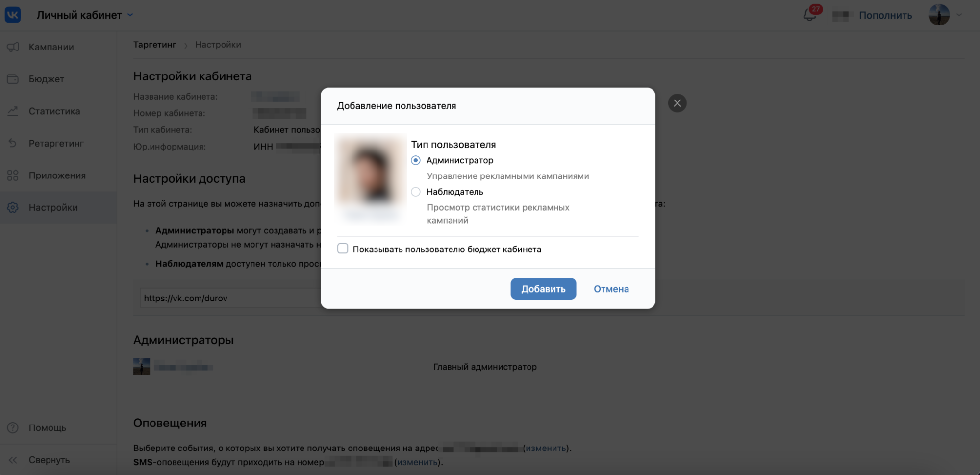
Task: Click the Тип пользователя heading
Action: tap(453, 145)
